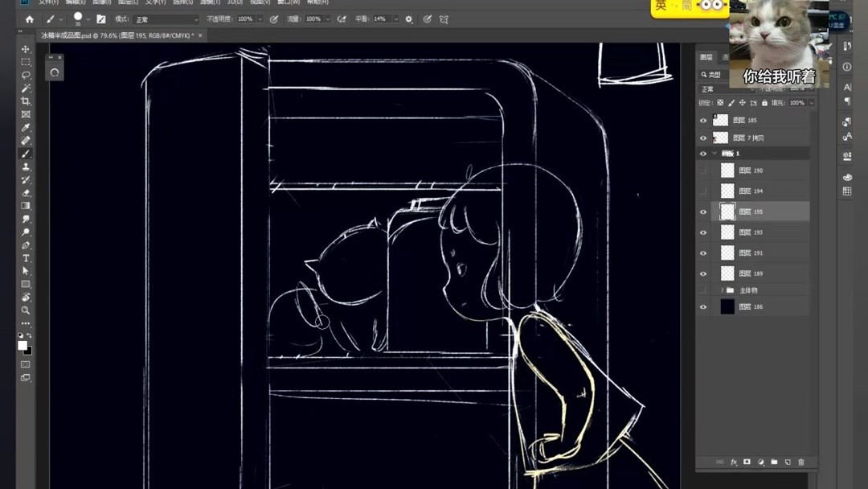Viewport: 868px width, 489px height.
Task: Click the layer 图层 195 thumbnail
Action: (x=727, y=212)
